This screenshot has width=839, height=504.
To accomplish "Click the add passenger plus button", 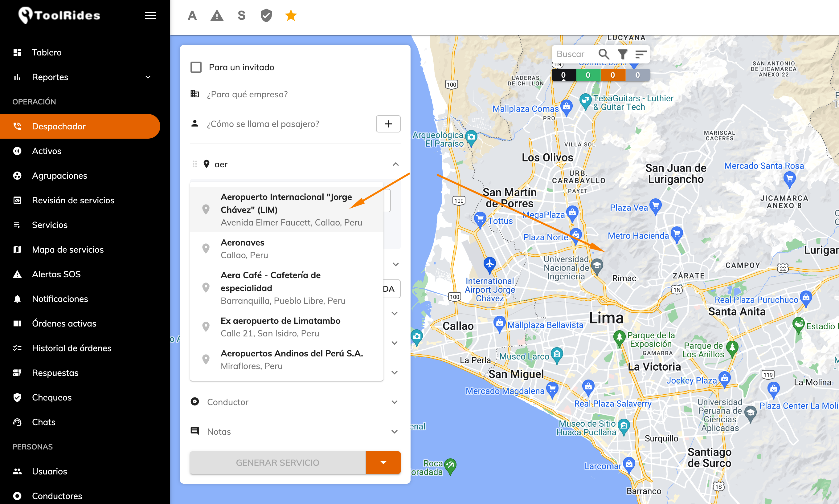I will [x=388, y=124].
